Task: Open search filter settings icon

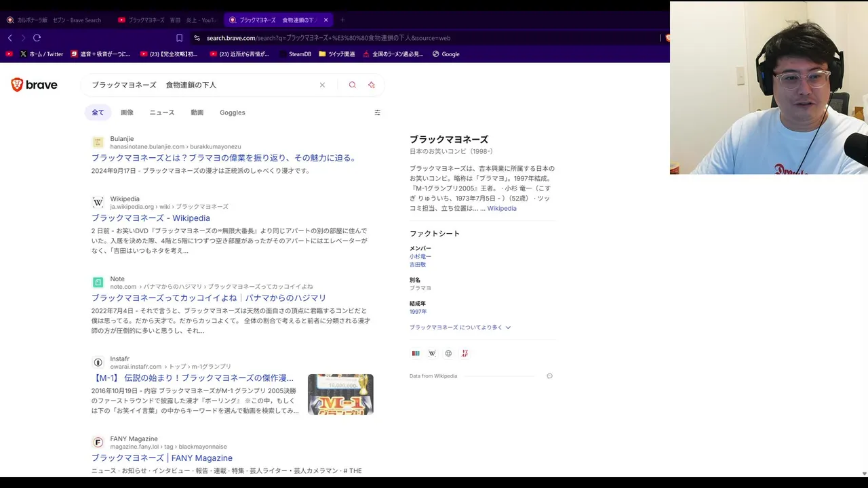Action: pos(378,113)
